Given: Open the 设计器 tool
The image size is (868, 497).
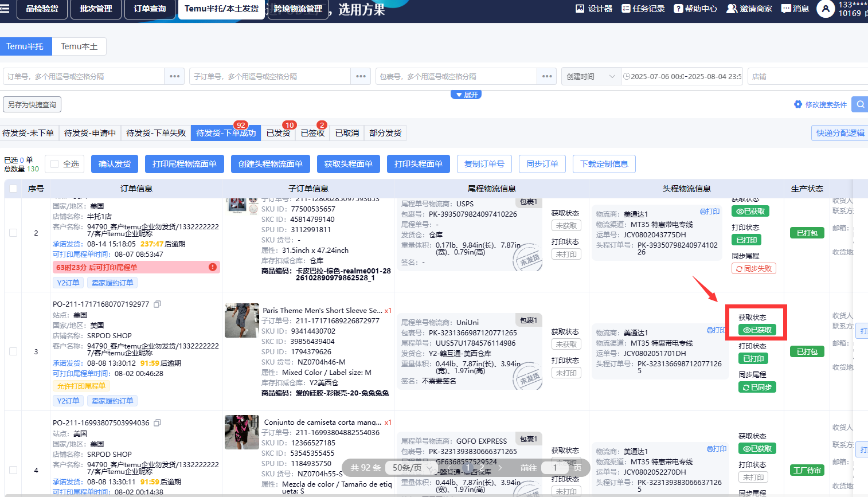Looking at the screenshot, I should coord(593,9).
